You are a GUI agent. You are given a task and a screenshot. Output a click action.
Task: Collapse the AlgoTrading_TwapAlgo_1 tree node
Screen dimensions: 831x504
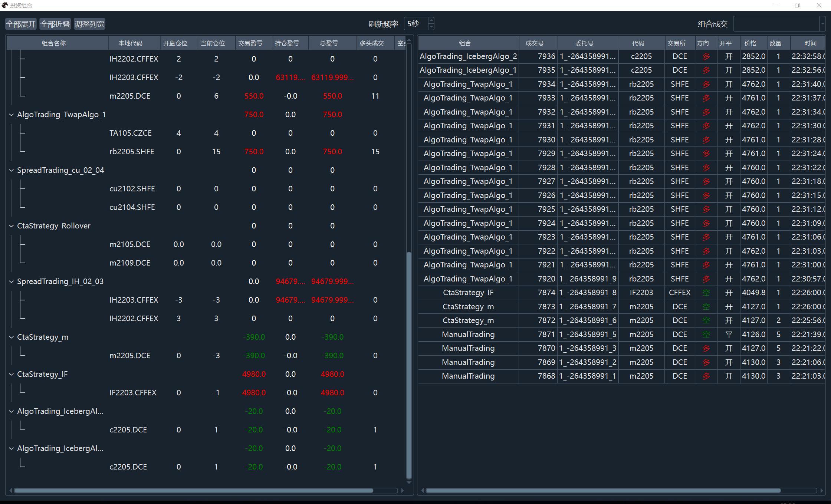click(x=11, y=115)
